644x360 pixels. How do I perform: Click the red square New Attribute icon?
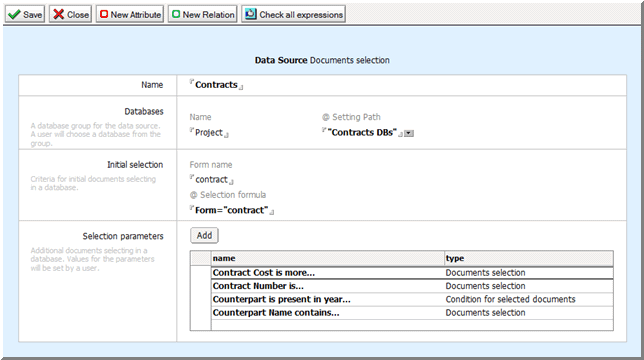[104, 14]
